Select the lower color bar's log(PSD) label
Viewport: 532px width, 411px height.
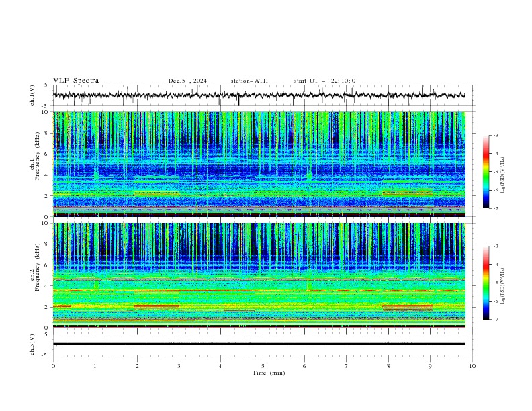(502, 286)
